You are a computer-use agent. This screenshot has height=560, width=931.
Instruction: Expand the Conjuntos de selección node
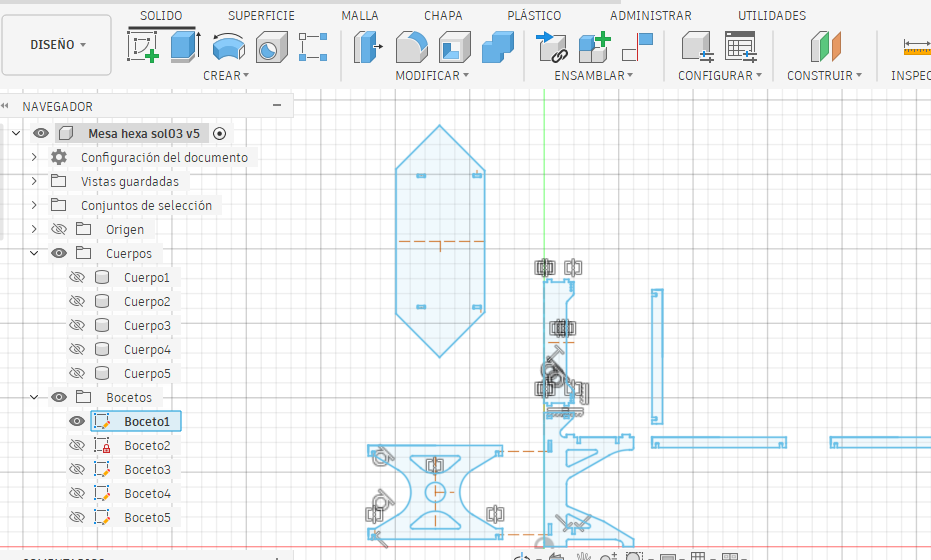[x=34, y=205]
